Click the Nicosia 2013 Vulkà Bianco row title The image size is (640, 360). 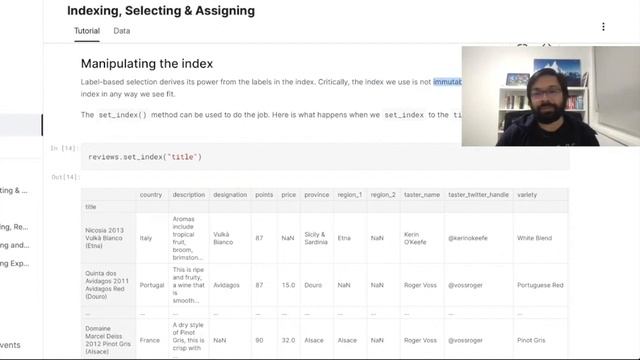coord(104,238)
